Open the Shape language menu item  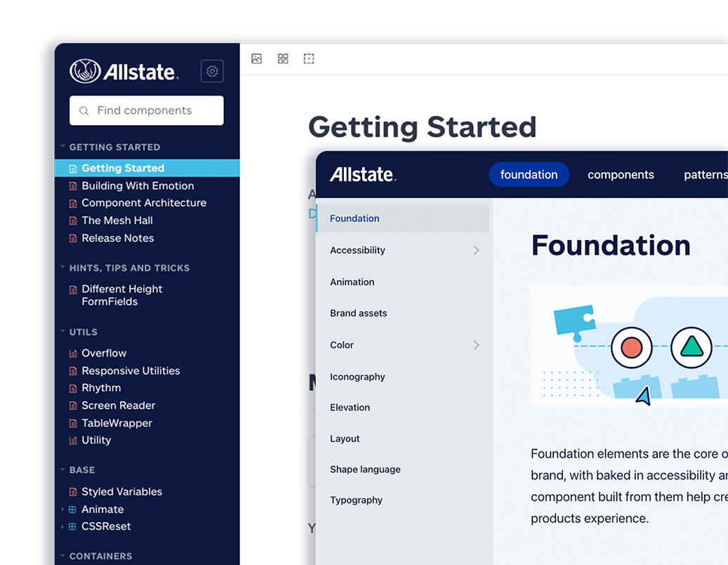[365, 470]
